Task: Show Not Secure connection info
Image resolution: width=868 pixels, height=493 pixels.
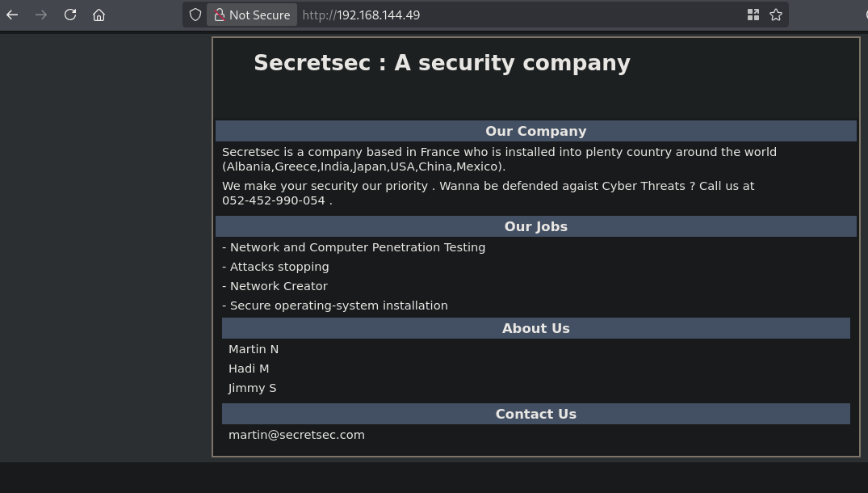Action: click(252, 15)
